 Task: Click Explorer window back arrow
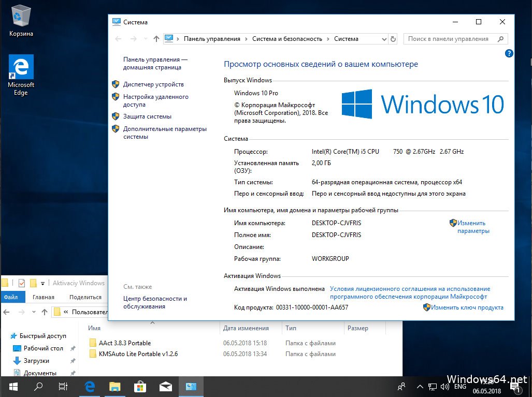tap(6, 312)
